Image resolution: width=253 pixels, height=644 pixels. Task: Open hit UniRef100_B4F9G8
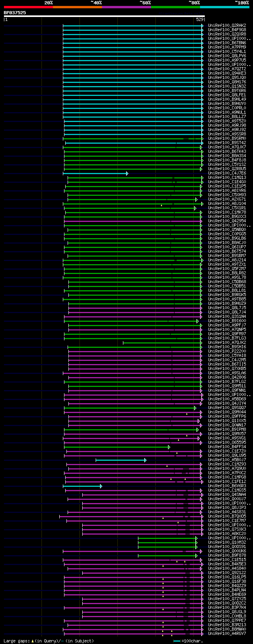[x=227, y=30]
